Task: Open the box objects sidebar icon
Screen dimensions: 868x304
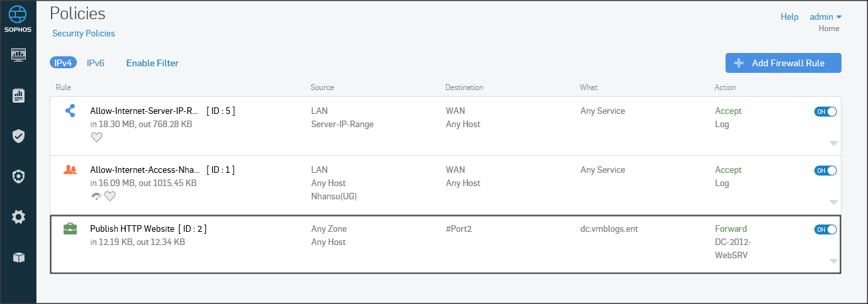Action: [19, 258]
